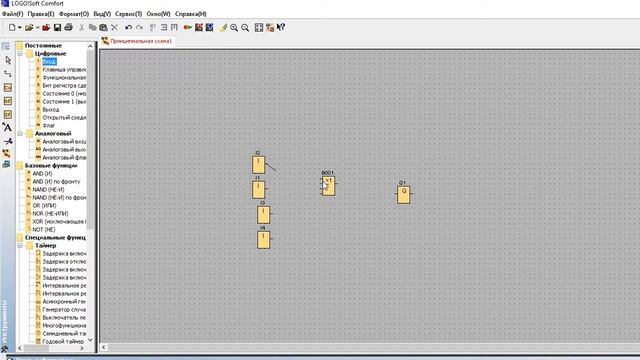
Task: Create a new circuit file
Action: tap(12, 27)
